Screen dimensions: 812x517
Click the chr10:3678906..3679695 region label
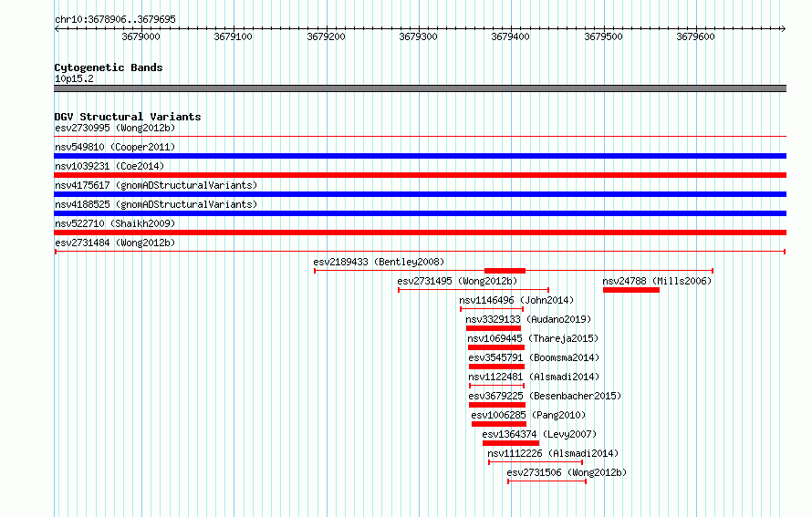pos(115,19)
